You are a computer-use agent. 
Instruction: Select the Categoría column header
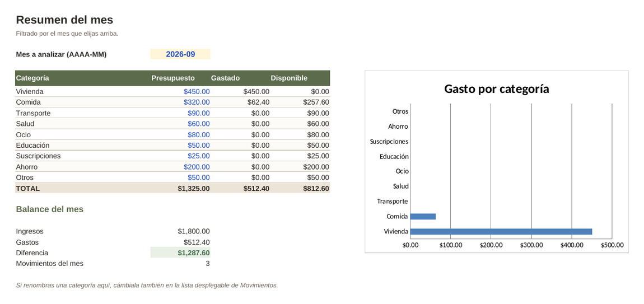pyautogui.click(x=33, y=78)
